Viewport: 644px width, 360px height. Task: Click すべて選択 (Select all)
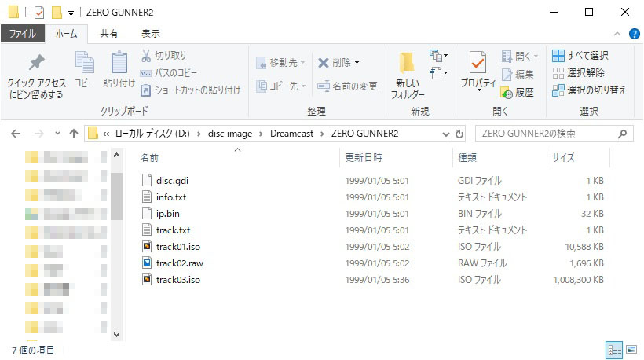(580, 56)
